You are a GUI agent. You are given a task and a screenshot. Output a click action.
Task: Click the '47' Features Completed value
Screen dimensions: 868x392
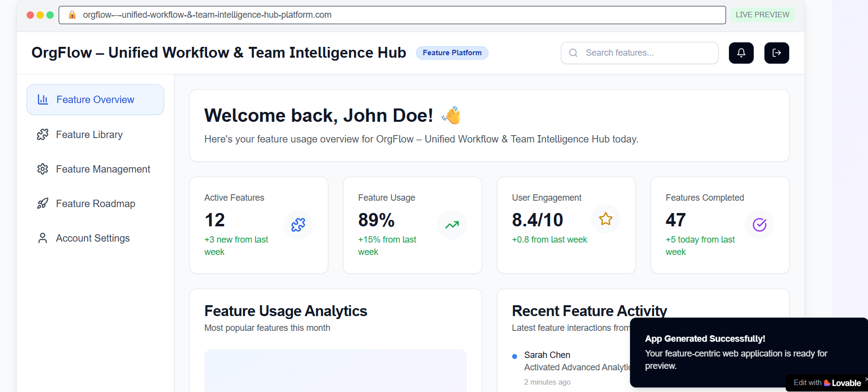tap(676, 220)
